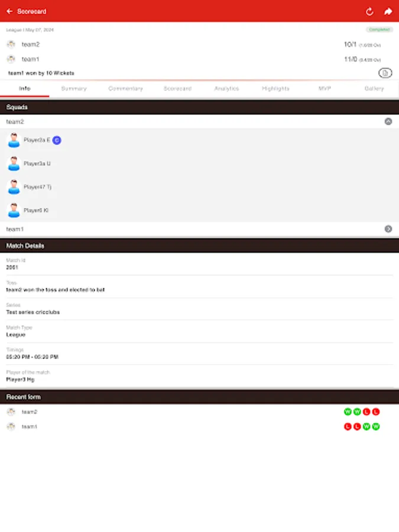The height and width of the screenshot is (532, 399).
Task: Click last green W badge for team1
Action: pyautogui.click(x=375, y=426)
